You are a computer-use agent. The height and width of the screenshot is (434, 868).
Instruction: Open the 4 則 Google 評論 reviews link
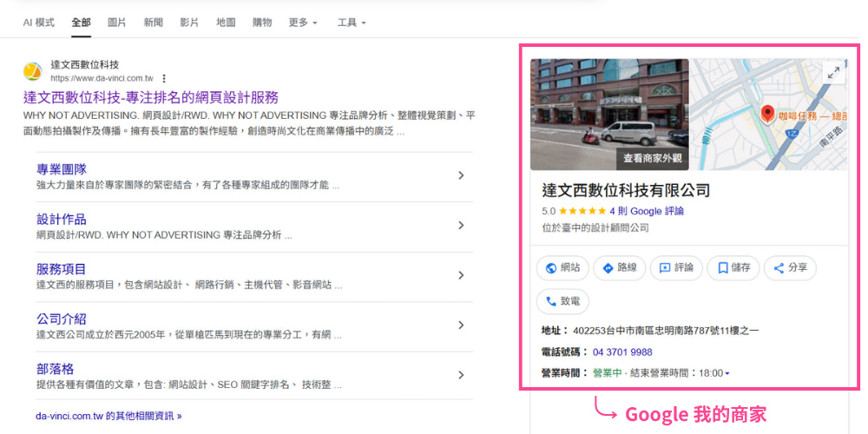point(646,211)
